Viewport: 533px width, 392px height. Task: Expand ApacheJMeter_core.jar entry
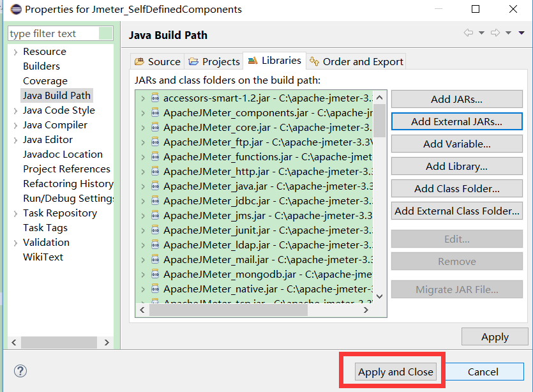pos(143,128)
